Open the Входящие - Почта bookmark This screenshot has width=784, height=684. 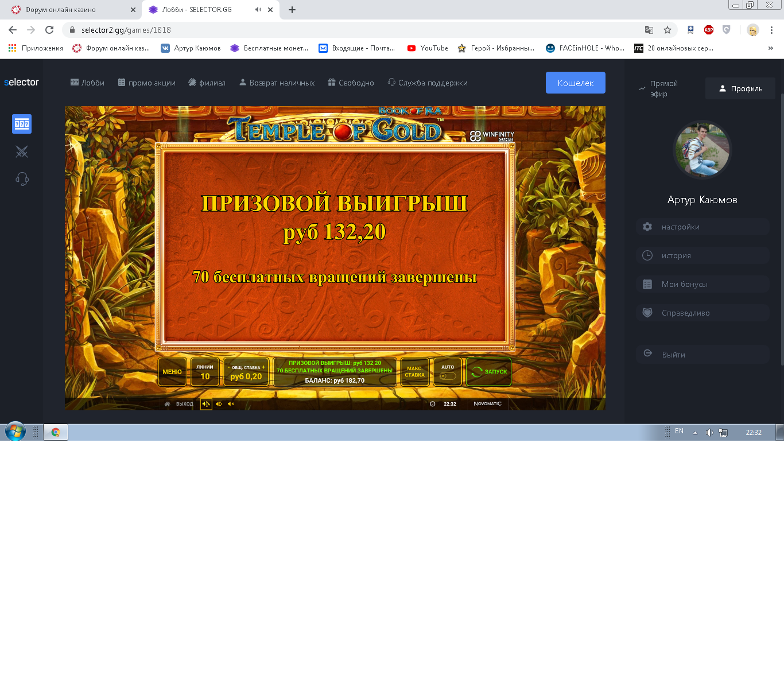(x=356, y=48)
